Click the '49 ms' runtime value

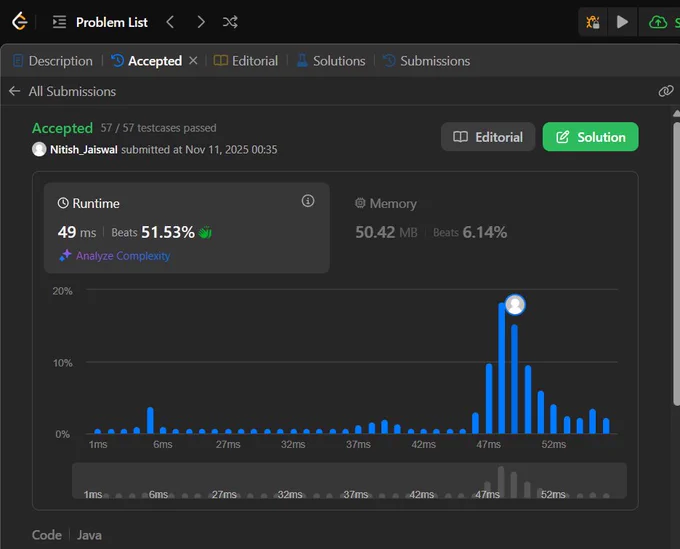pos(77,232)
